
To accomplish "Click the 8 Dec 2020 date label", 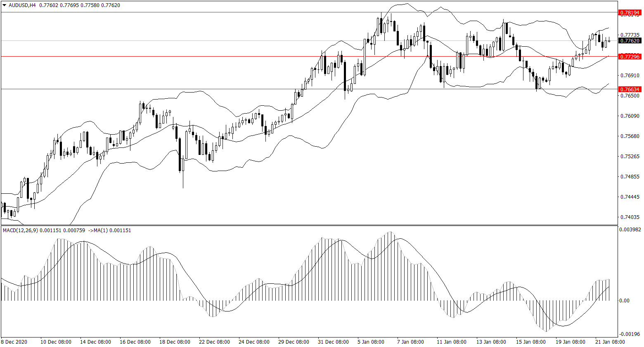I will 15,342.
